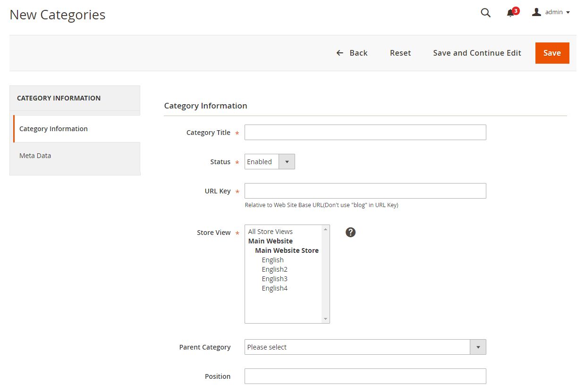Viewport: 585px width, 392px height.
Task: Select All Store Views option
Action: [271, 232]
